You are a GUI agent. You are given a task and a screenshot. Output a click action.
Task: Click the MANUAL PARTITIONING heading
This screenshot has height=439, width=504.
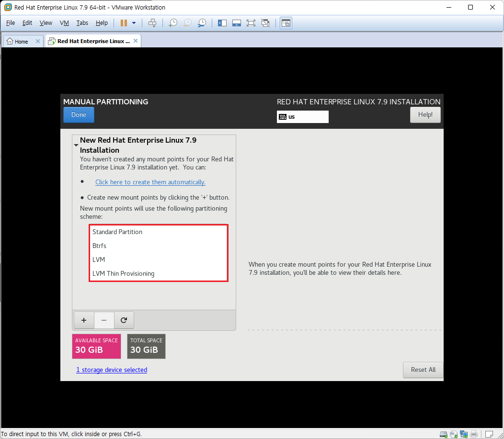click(x=106, y=102)
